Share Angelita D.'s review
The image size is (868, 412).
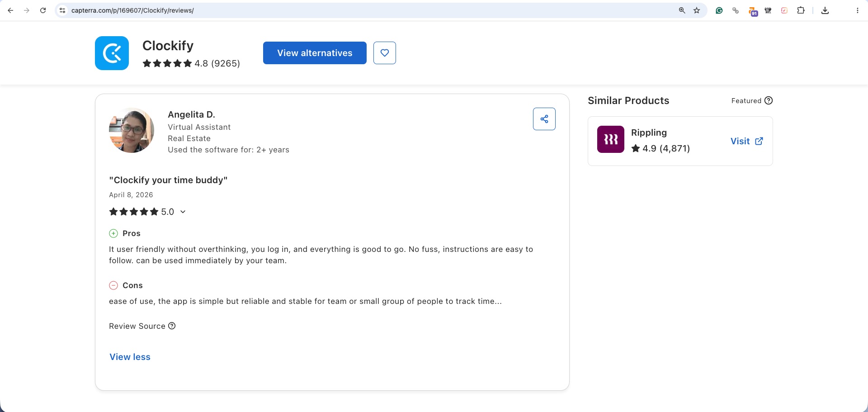point(544,119)
